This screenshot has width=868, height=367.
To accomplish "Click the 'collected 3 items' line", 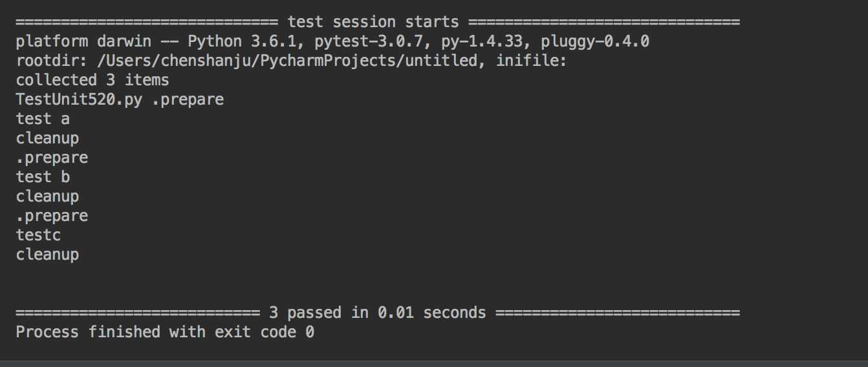I will tap(92, 80).
